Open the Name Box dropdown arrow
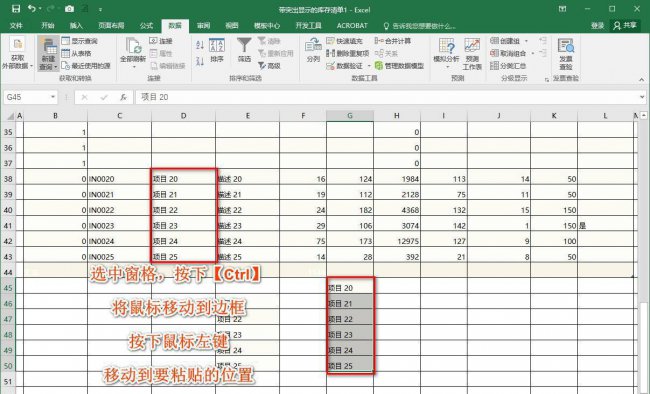 pos(53,97)
